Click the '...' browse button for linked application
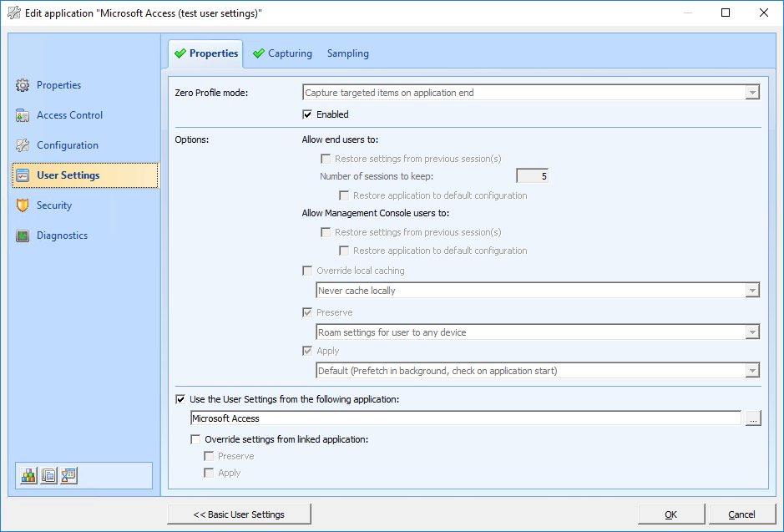784x532 pixels. 753,419
